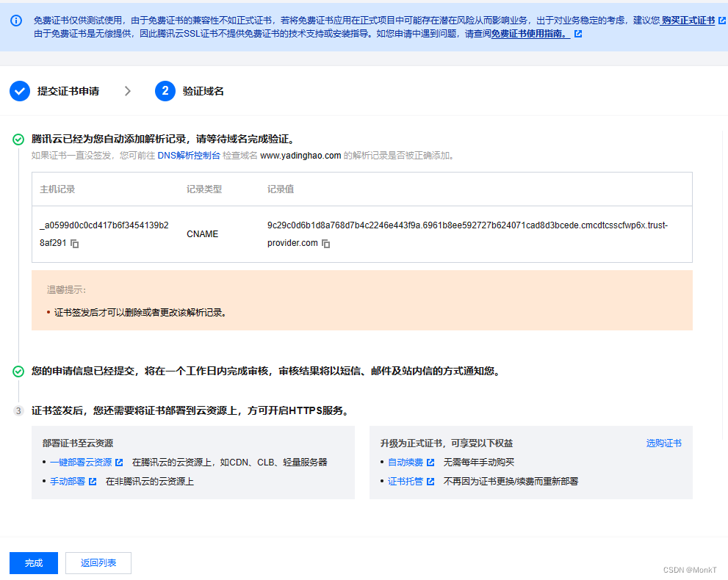728x580 pixels.
Task: Click the text 在非腾讯云的云资源上
Action: (150, 481)
